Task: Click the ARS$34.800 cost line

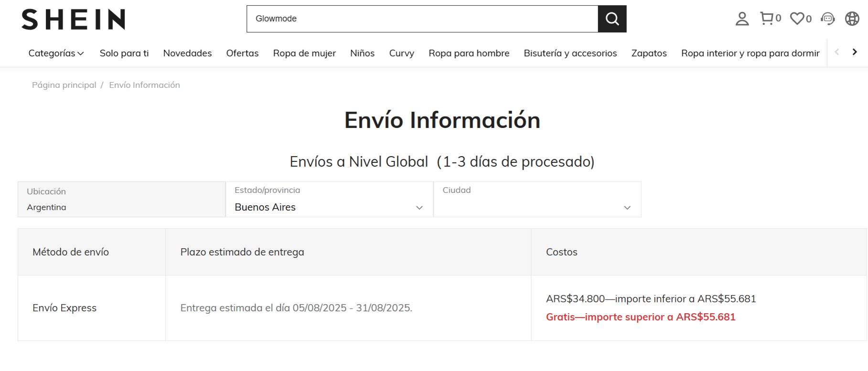Action: [651, 299]
